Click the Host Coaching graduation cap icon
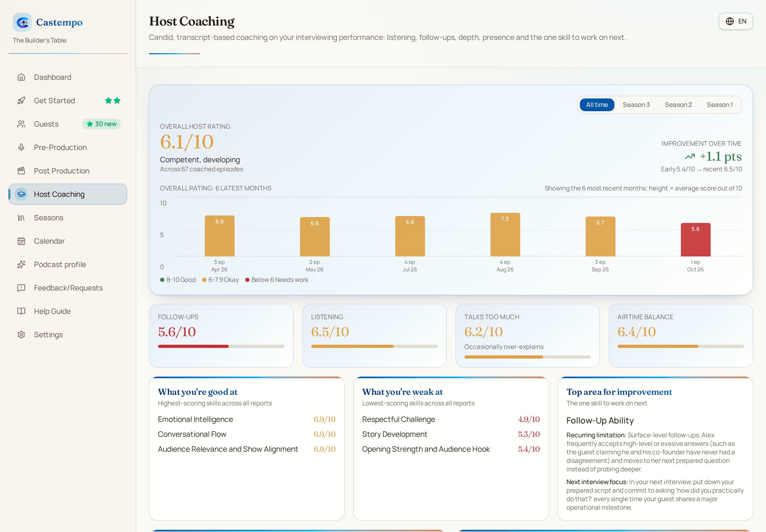Screen dimensions: 766x532 [x=21, y=194]
